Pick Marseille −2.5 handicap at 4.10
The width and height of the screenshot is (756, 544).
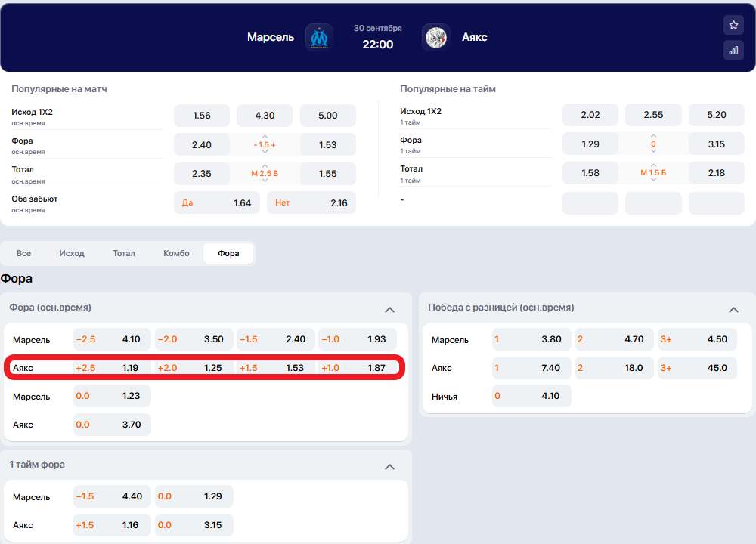pyautogui.click(x=111, y=339)
